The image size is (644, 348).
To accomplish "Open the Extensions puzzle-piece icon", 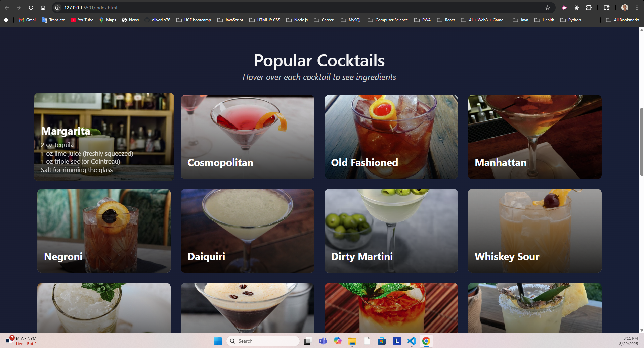I will click(x=589, y=7).
